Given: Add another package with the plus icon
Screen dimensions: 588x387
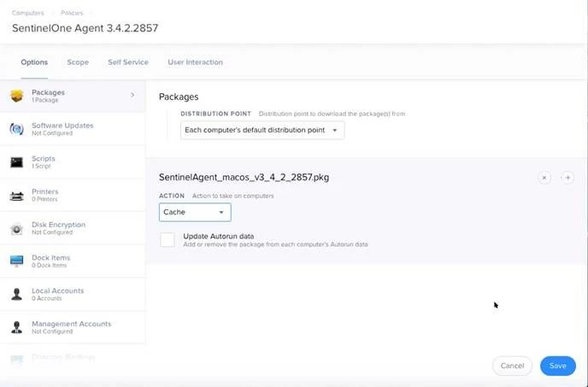Looking at the screenshot, I should pos(567,178).
